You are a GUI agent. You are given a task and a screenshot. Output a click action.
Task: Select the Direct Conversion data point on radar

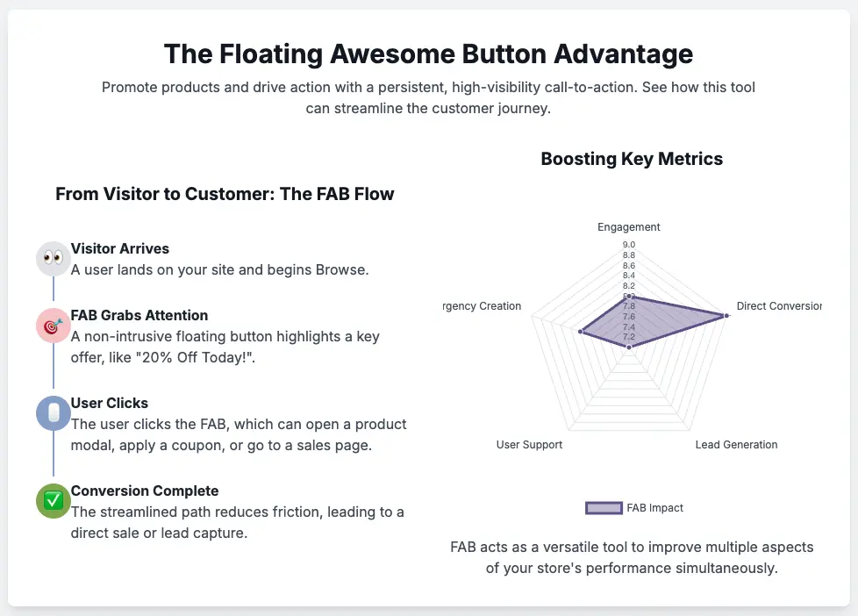[x=726, y=315]
